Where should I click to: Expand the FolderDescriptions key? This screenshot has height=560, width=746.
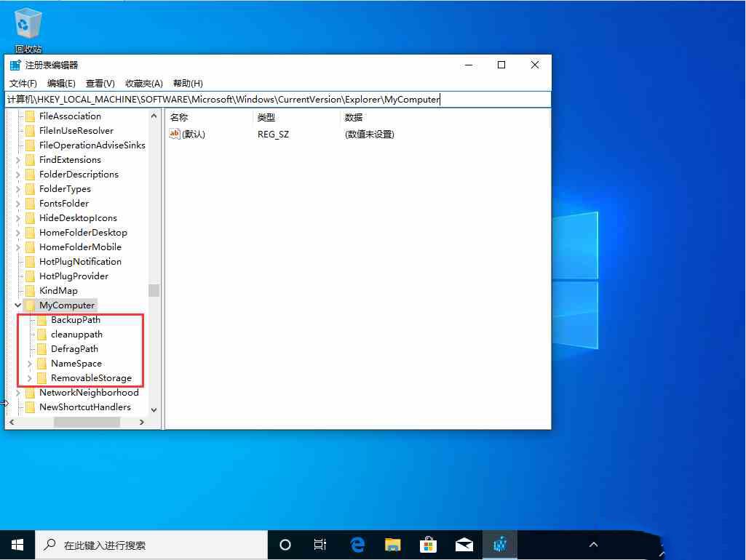point(18,175)
